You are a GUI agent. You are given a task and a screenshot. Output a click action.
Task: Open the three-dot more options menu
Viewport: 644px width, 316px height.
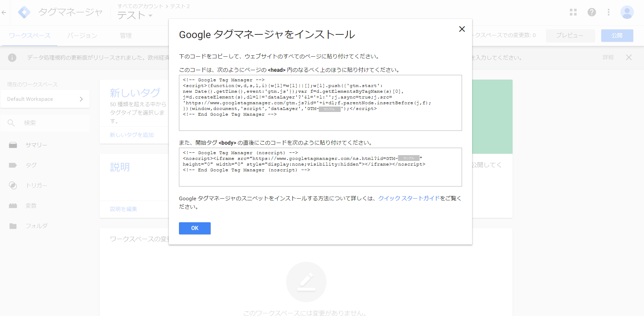(x=609, y=12)
